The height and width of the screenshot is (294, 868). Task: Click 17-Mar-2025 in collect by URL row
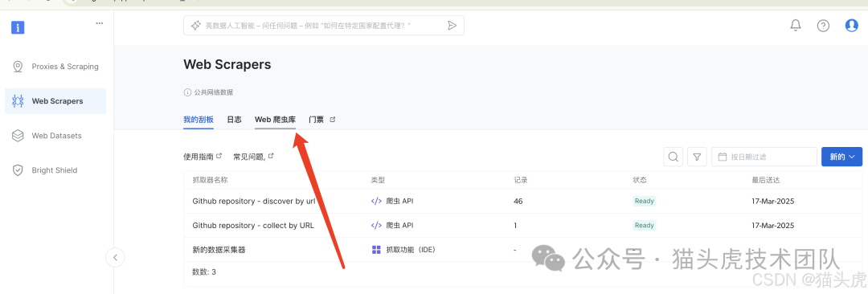click(x=773, y=226)
